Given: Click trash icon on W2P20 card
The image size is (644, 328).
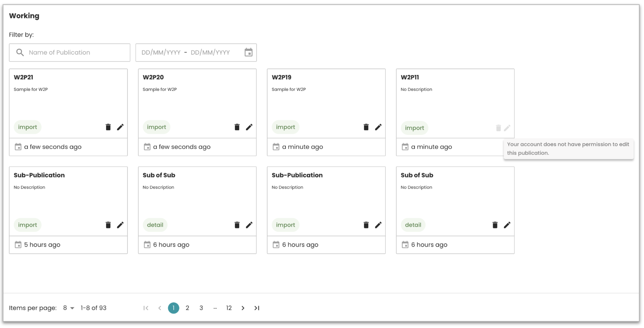Looking at the screenshot, I should pyautogui.click(x=237, y=127).
